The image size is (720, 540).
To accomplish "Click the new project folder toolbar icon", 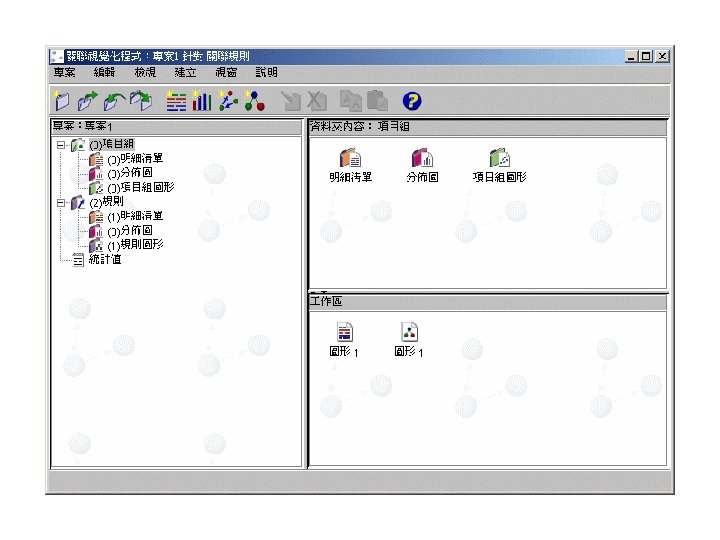I will click(x=62, y=101).
